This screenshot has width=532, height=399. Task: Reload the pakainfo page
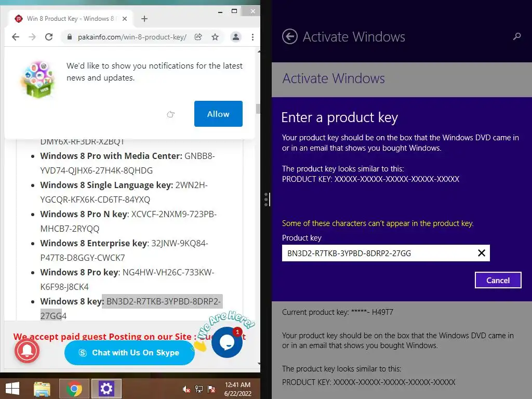click(x=49, y=37)
